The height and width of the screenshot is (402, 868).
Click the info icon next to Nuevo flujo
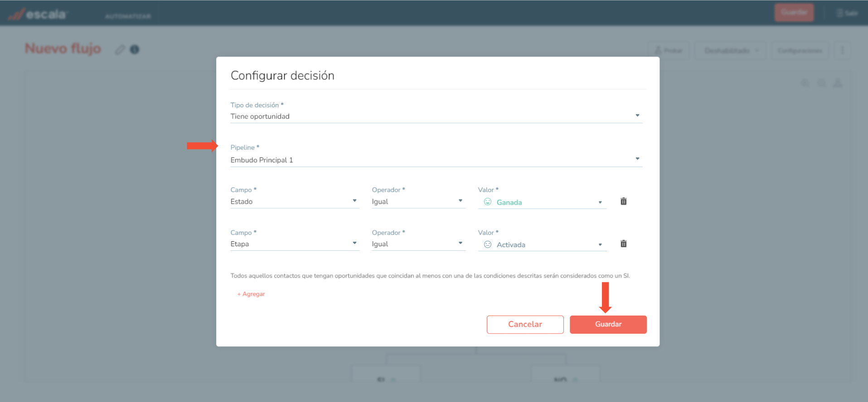[135, 49]
